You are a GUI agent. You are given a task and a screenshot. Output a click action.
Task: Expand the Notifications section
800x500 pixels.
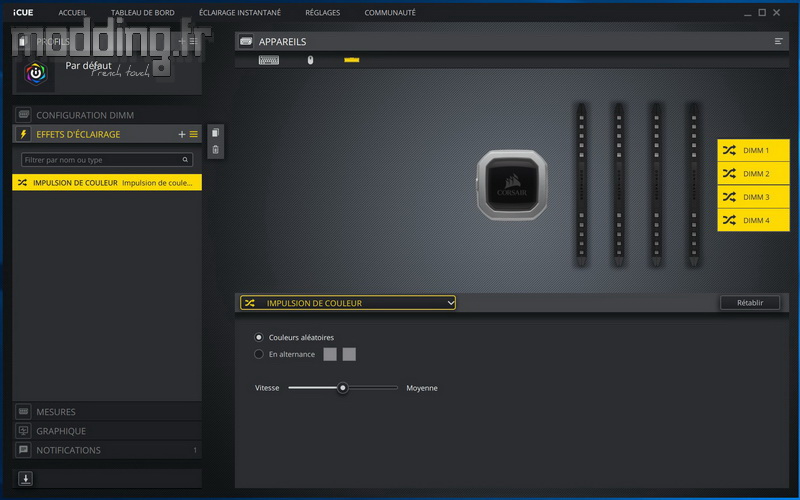click(107, 450)
